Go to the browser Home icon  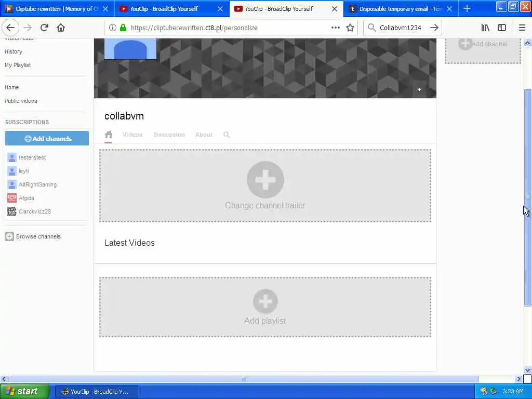pyautogui.click(x=61, y=28)
